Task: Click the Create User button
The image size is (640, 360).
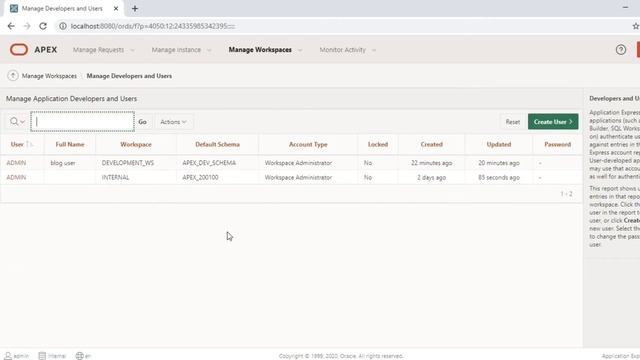Action: (x=553, y=122)
